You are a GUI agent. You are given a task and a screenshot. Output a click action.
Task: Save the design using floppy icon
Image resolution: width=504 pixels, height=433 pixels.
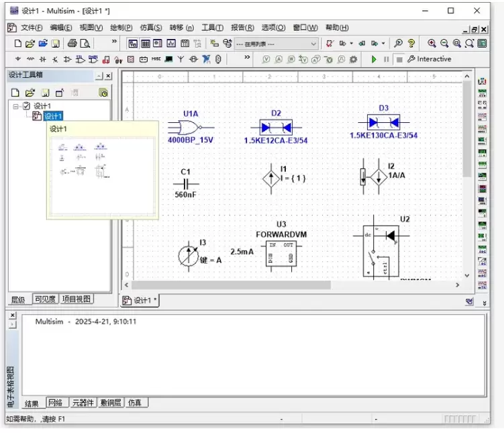pos(56,44)
